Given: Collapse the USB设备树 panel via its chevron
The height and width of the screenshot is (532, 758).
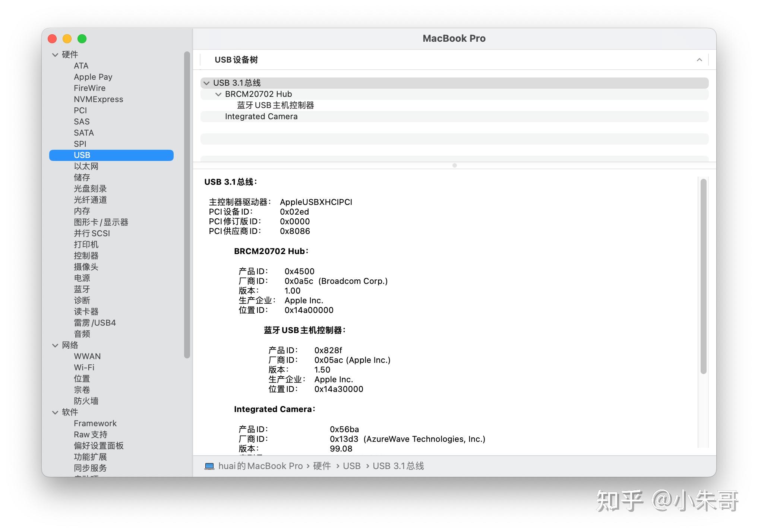Looking at the screenshot, I should 699,59.
